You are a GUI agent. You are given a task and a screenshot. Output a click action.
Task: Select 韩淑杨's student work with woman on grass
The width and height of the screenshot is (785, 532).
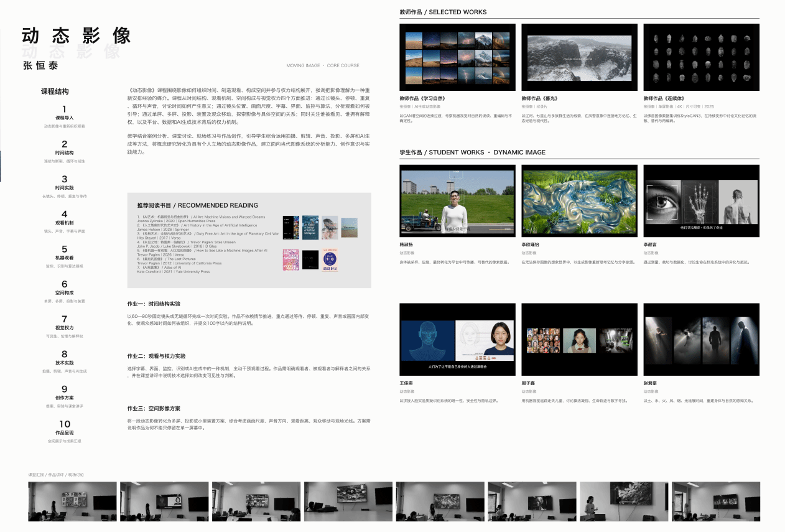click(x=457, y=200)
